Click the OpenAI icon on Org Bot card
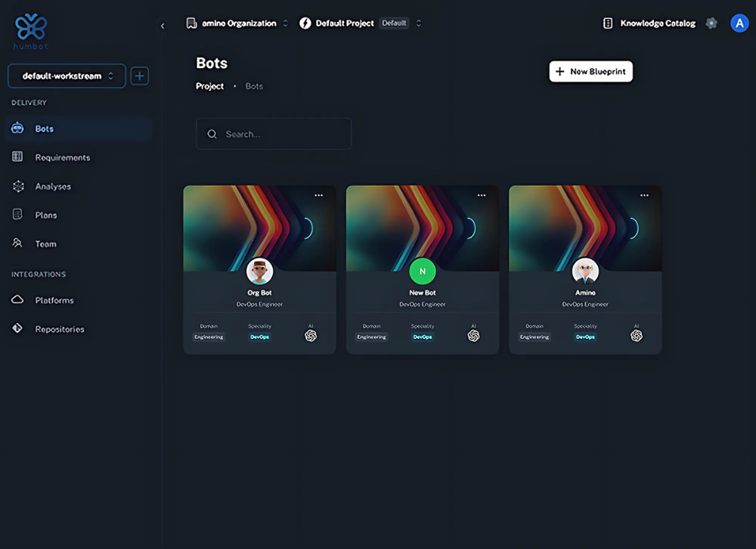 [x=311, y=336]
